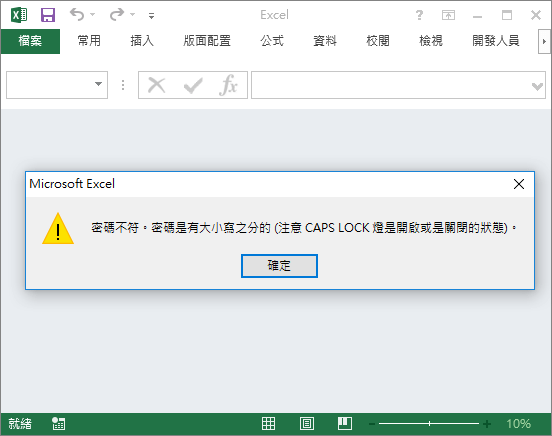Click the Redo arrow icon
This screenshot has width=552, height=436.
click(117, 14)
